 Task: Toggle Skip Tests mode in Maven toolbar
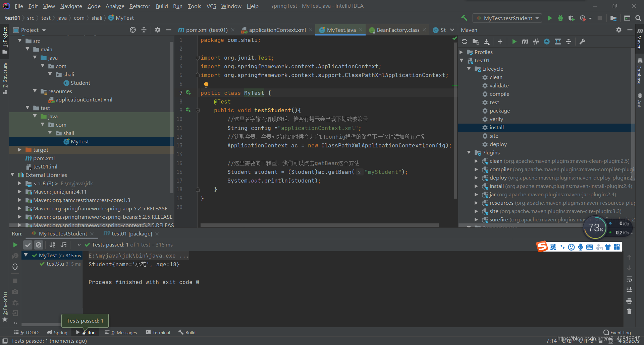tap(547, 42)
